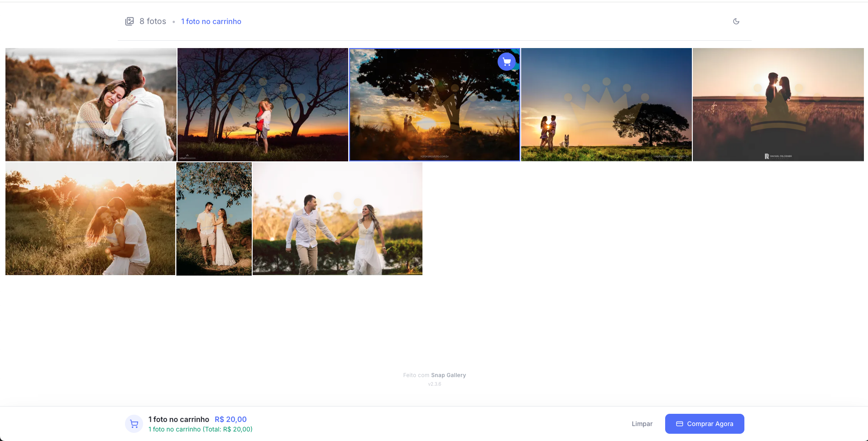The height and width of the screenshot is (441, 868).
Task: Click the green Total: R$ 20,00 summary text
Action: click(201, 429)
